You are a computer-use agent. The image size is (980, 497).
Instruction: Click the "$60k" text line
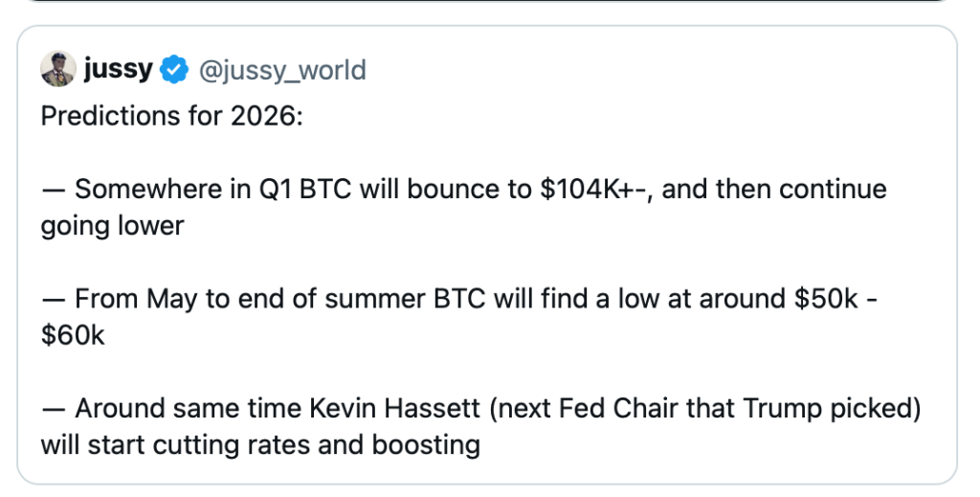[x=72, y=335]
